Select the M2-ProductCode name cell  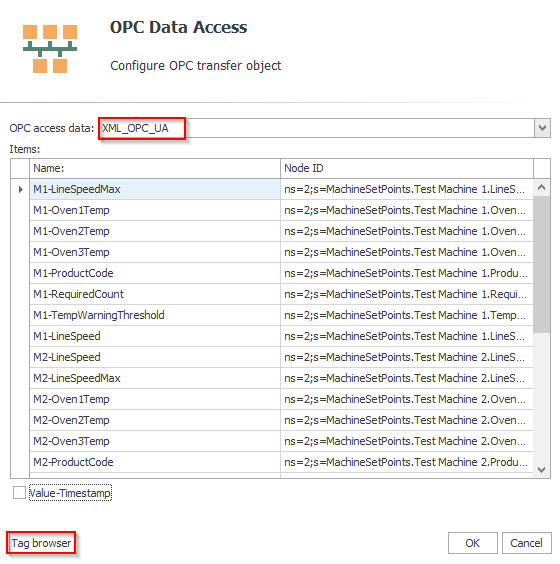click(155, 462)
